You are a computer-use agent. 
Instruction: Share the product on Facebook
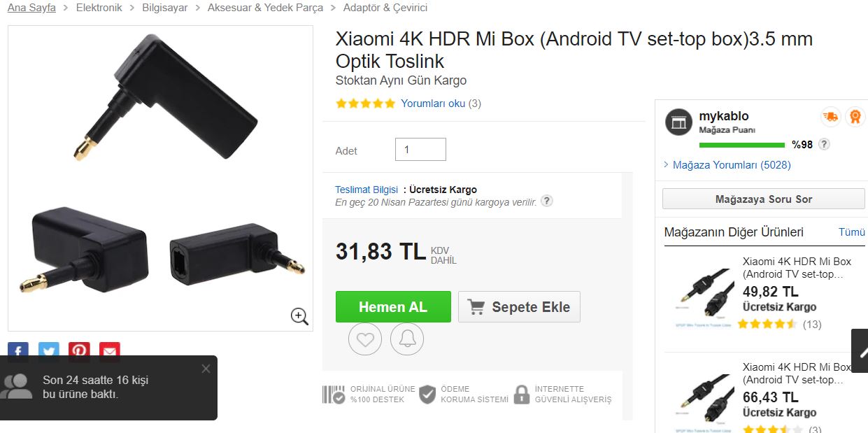coord(18,349)
